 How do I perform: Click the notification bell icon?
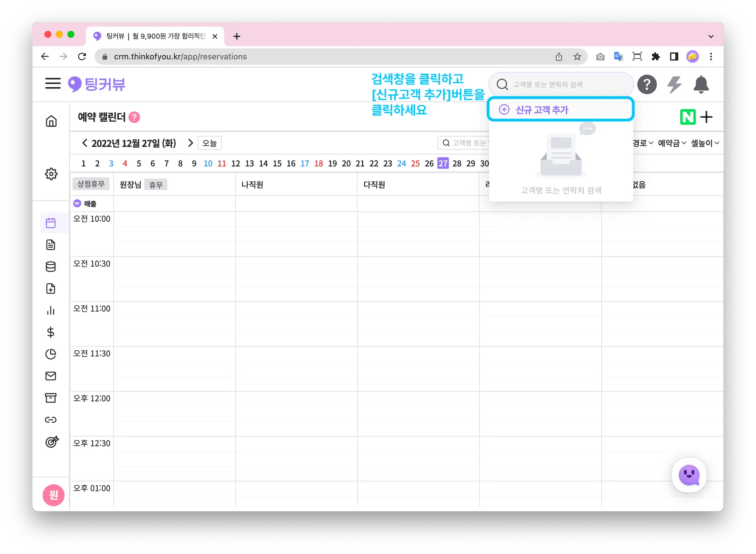pos(701,84)
